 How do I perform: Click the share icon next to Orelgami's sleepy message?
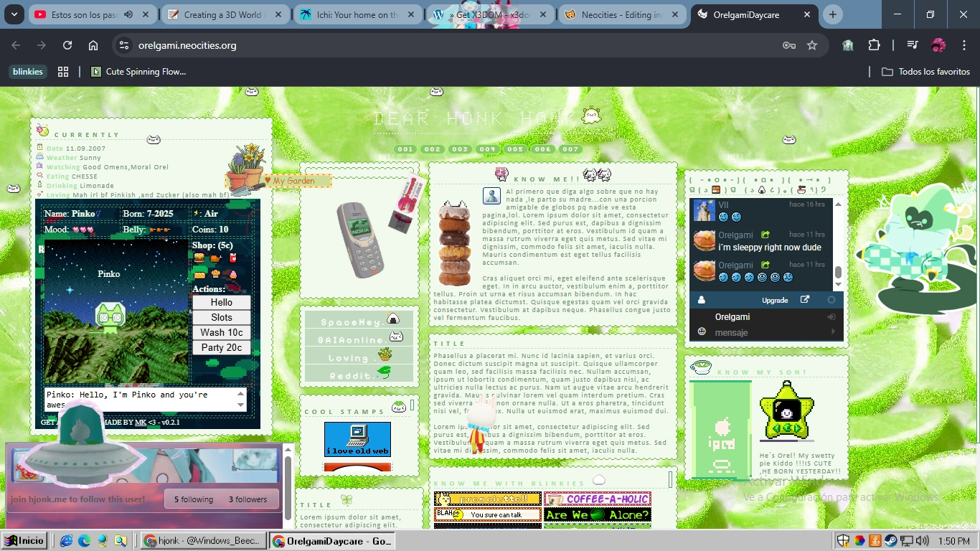tap(765, 235)
